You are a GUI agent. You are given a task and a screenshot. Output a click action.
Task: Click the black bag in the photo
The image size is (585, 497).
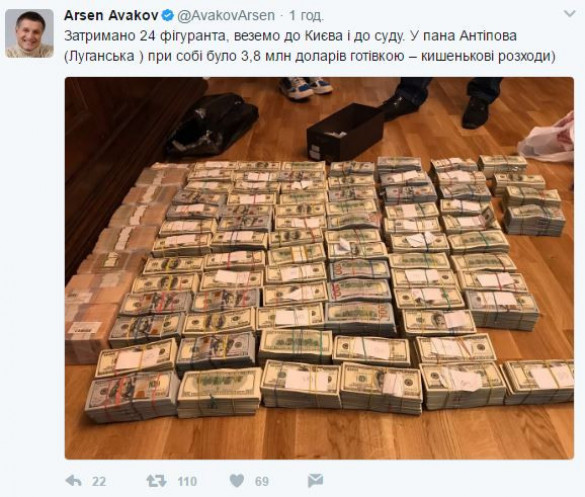pyautogui.click(x=212, y=124)
